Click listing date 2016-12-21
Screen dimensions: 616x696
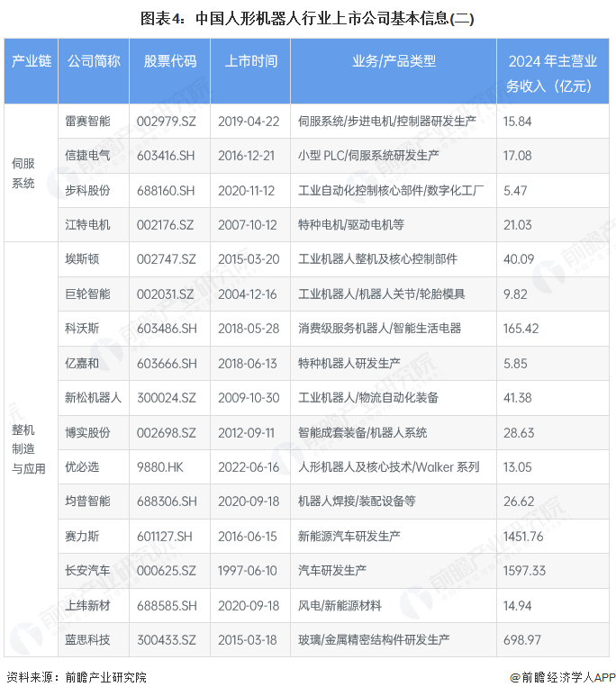[246, 156]
